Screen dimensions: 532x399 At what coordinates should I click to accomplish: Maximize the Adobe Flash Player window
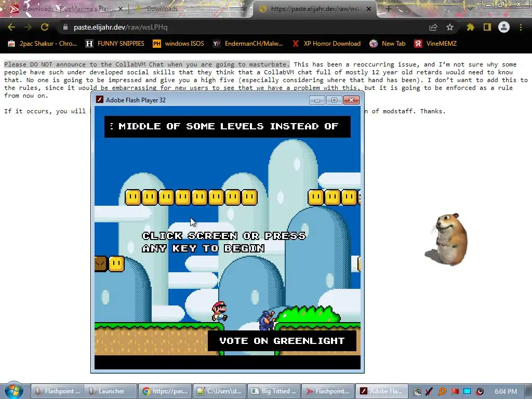tap(334, 100)
